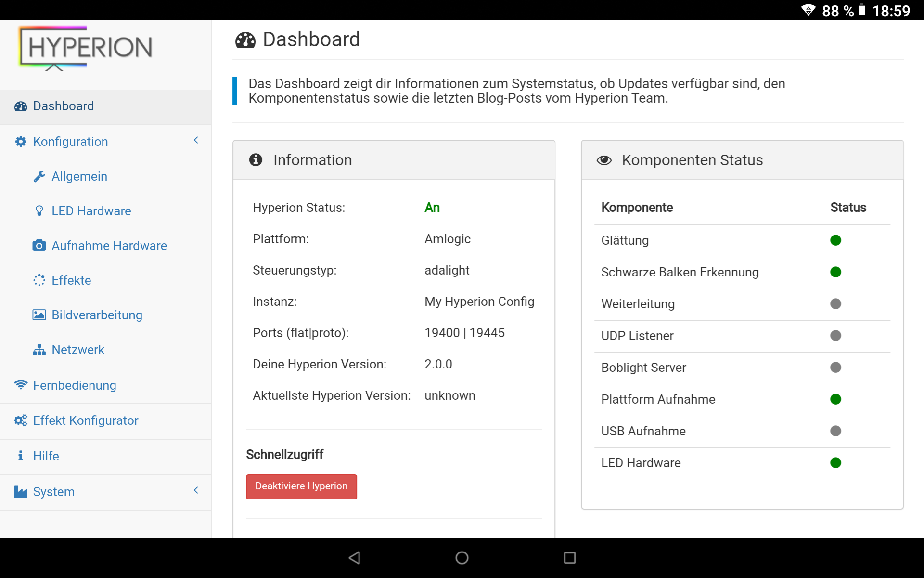Screen dimensions: 924x578
Task: Click the 'adalight' controller type value
Action: (447, 270)
